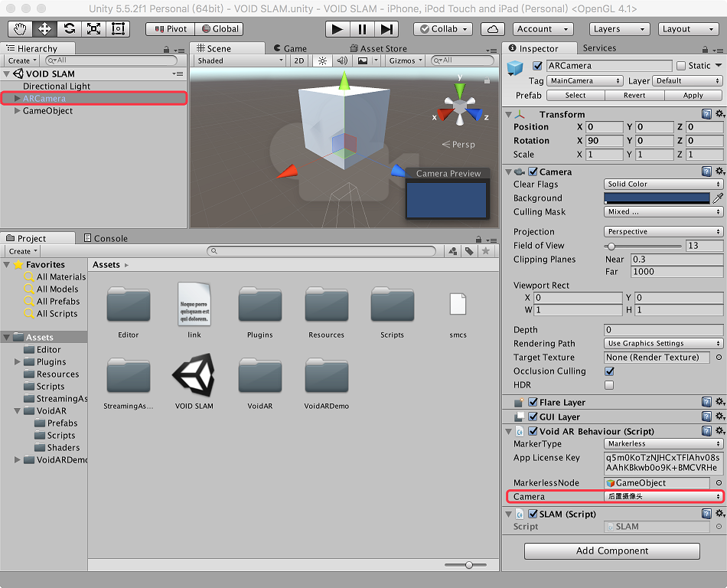Select the Move tool
This screenshot has height=588, width=727.
[x=44, y=29]
